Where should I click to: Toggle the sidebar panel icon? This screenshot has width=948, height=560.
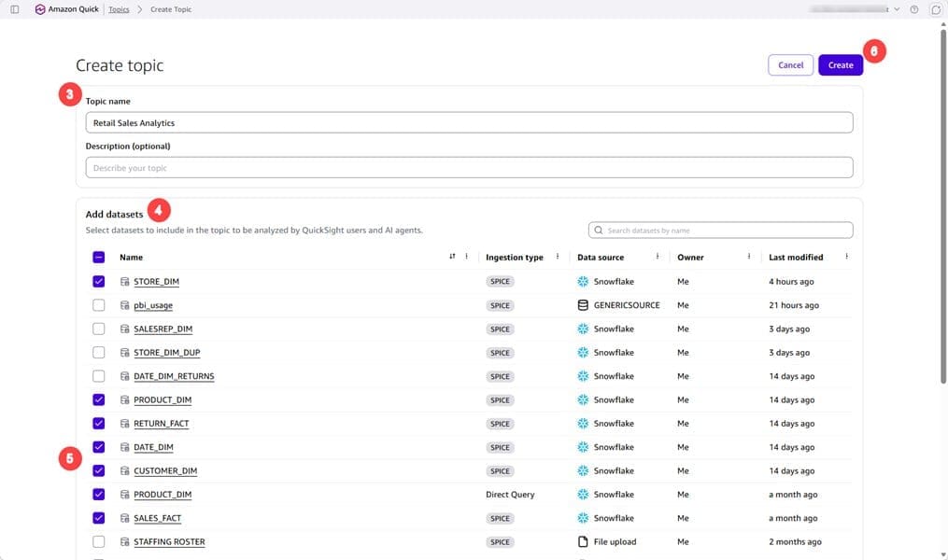pos(15,9)
